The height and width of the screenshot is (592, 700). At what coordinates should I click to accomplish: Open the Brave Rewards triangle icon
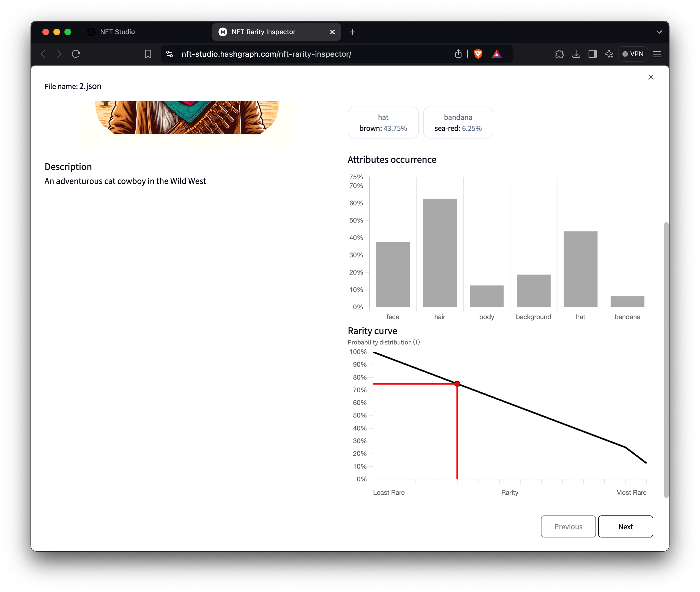(x=497, y=54)
